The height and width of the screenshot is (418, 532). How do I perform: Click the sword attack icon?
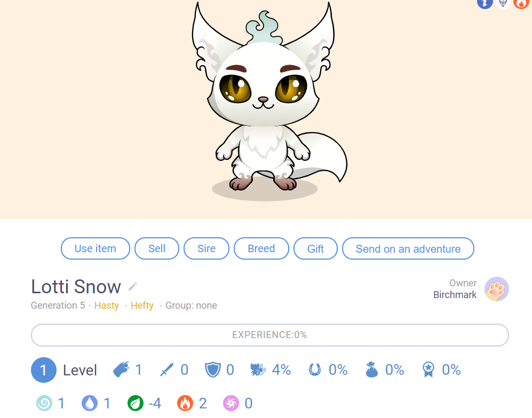point(166,369)
